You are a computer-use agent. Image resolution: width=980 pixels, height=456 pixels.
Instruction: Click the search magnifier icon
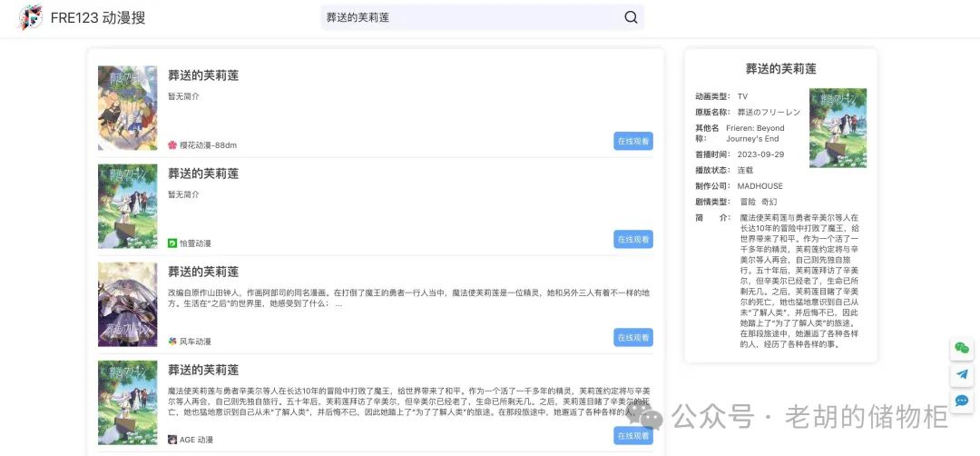[631, 17]
